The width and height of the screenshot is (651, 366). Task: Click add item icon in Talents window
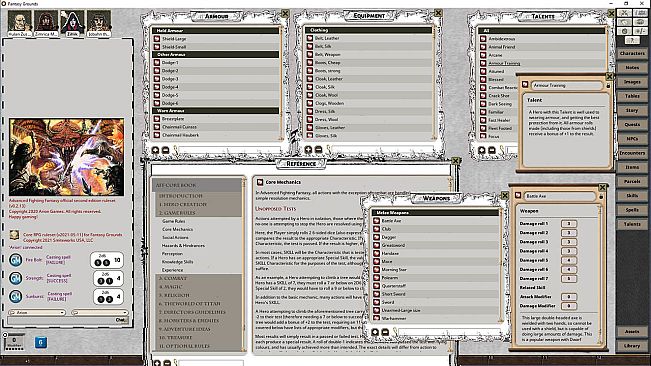tap(482, 150)
